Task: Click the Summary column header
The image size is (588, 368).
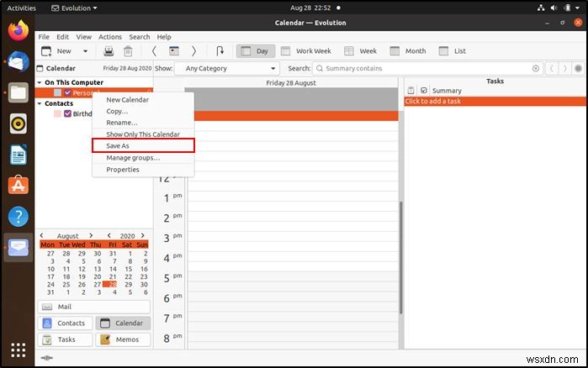Action: click(x=447, y=91)
